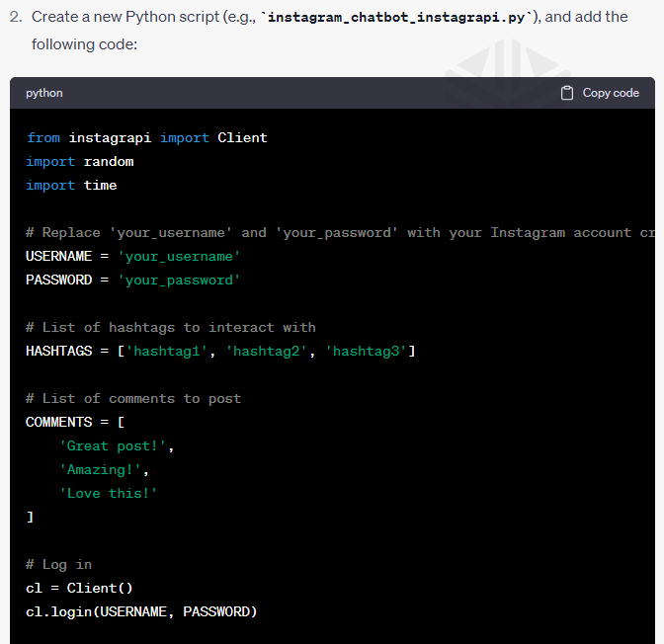Click the line "import random"
Viewport: 664px width, 644px height.
(x=80, y=161)
